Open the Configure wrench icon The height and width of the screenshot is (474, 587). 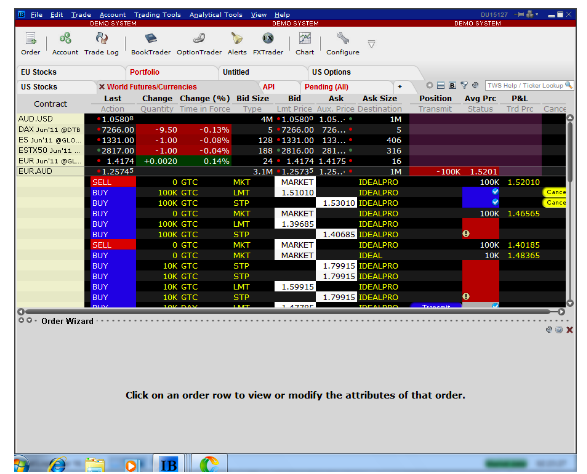343,44
